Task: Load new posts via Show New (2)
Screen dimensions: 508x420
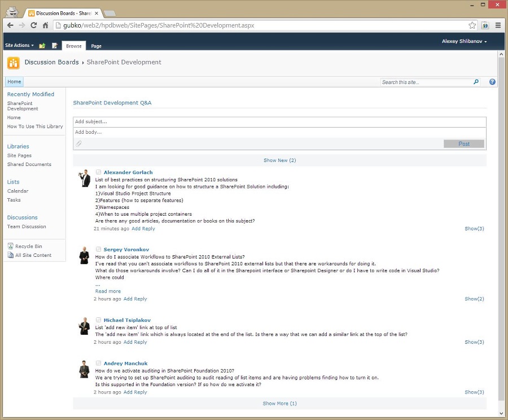Action: [279, 160]
